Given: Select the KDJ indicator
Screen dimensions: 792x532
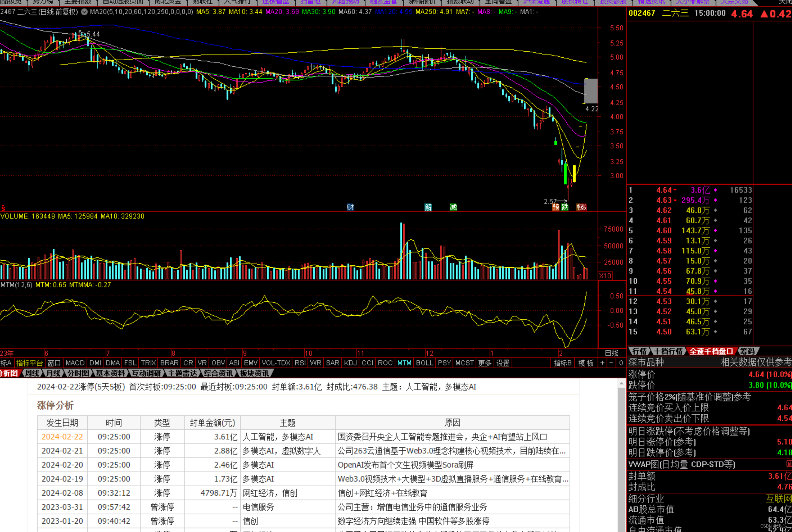Looking at the screenshot, I should click(350, 363).
